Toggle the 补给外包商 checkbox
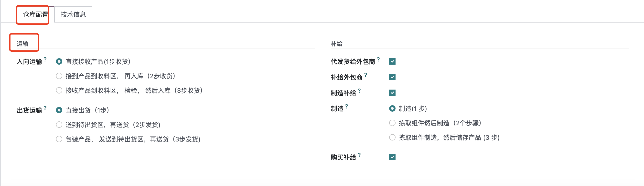Viewport: 644px width, 186px height. (392, 77)
